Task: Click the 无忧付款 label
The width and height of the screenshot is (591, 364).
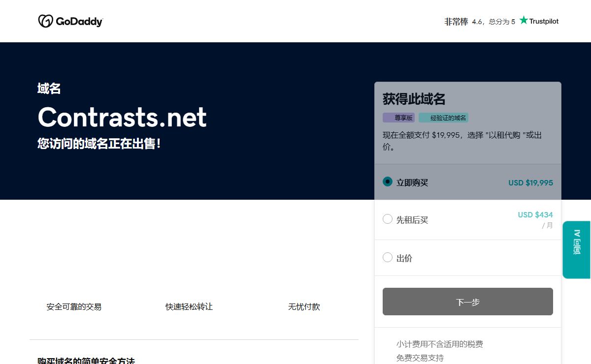Action: tap(304, 306)
